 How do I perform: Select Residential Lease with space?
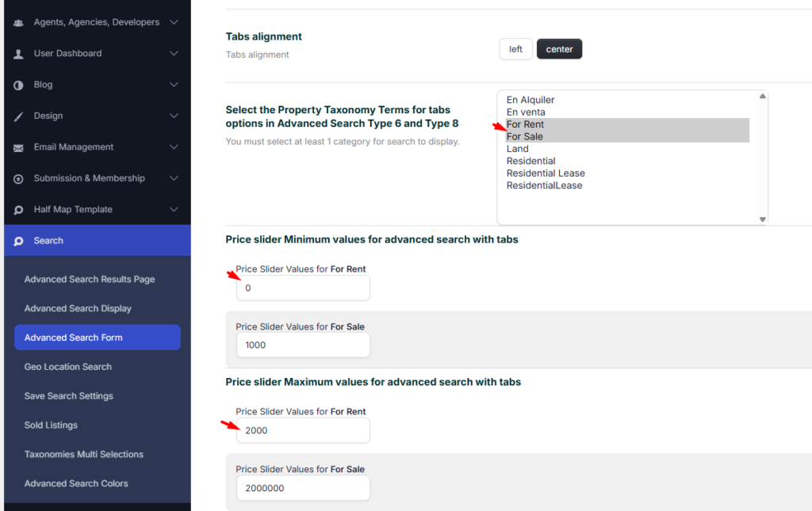[x=627, y=174]
